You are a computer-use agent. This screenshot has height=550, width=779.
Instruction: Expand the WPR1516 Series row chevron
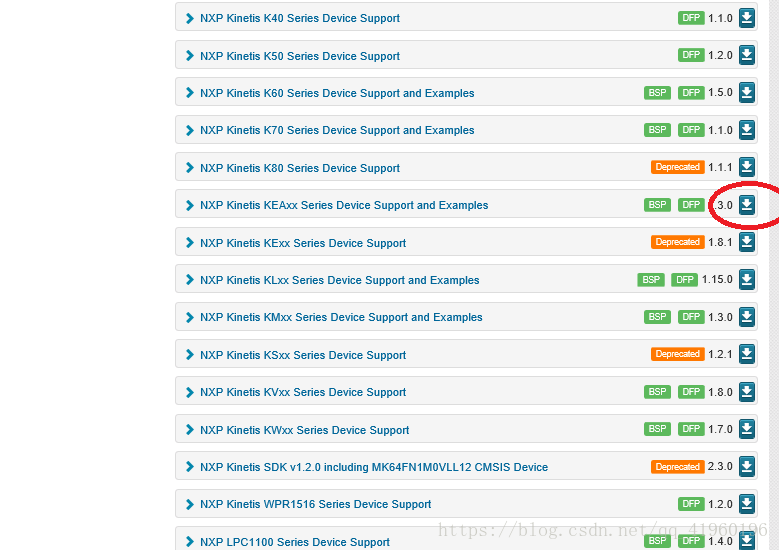pyautogui.click(x=189, y=504)
